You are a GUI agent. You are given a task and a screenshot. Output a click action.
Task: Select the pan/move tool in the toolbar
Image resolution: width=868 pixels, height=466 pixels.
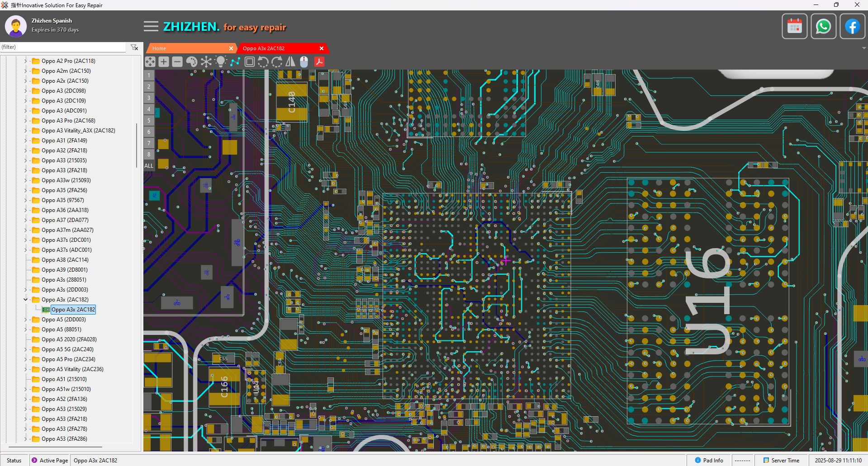[x=150, y=62]
